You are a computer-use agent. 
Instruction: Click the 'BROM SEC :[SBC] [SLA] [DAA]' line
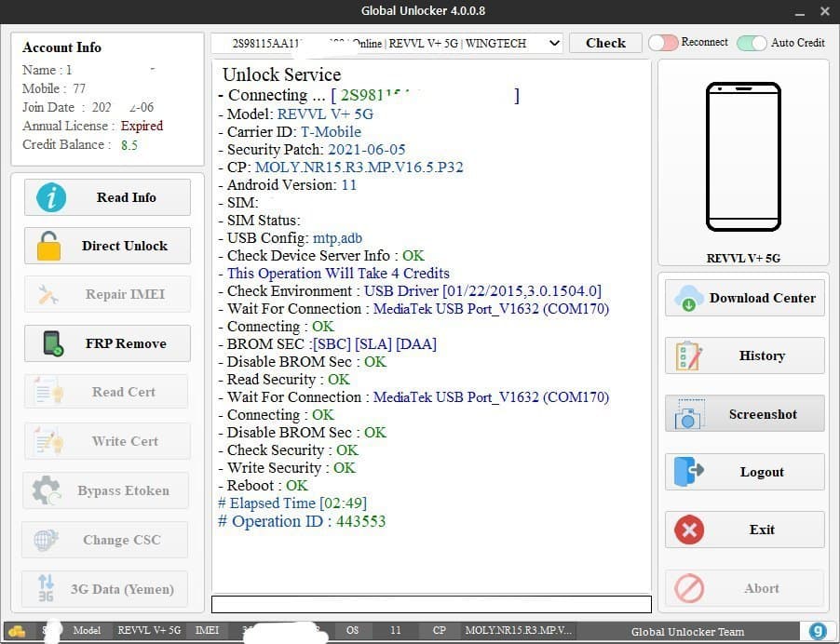(x=327, y=344)
